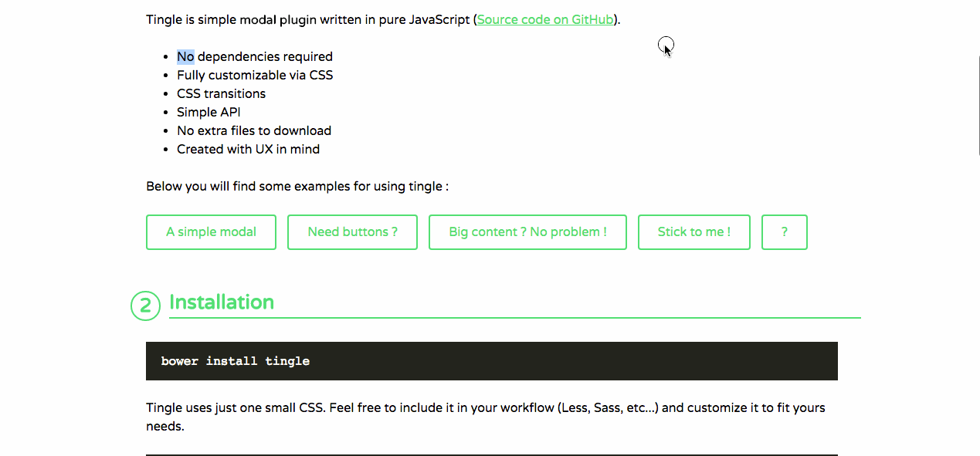Select the intro sentence about Tingle plugin
The width and height of the screenshot is (980, 456).
point(309,19)
